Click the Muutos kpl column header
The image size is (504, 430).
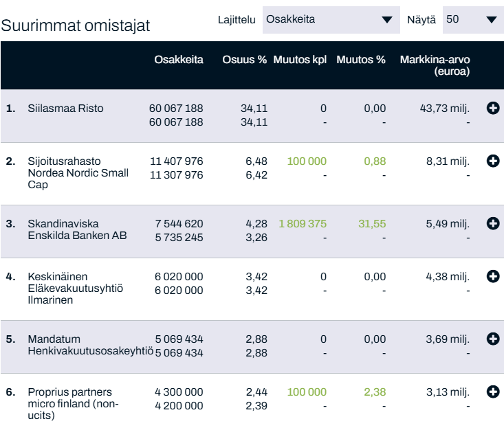click(300, 60)
